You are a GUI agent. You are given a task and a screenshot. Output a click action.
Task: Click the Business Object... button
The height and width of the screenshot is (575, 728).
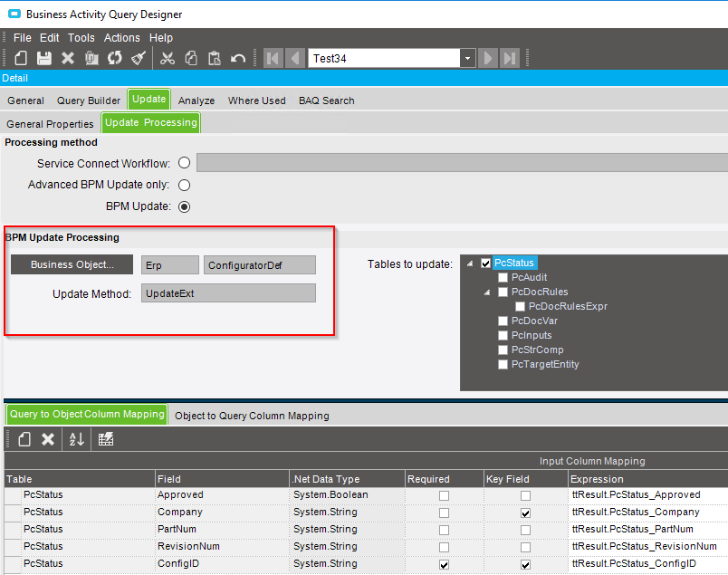pos(72,264)
